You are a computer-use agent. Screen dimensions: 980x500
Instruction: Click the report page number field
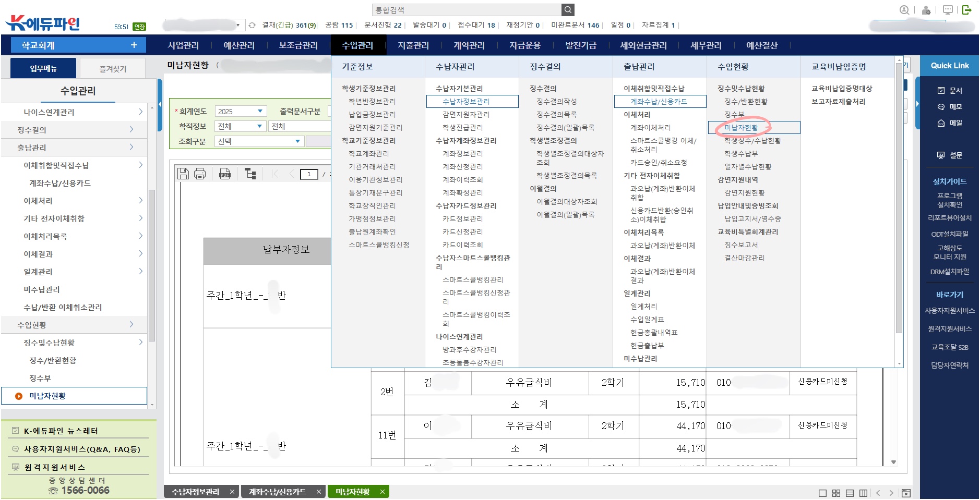pos(309,174)
